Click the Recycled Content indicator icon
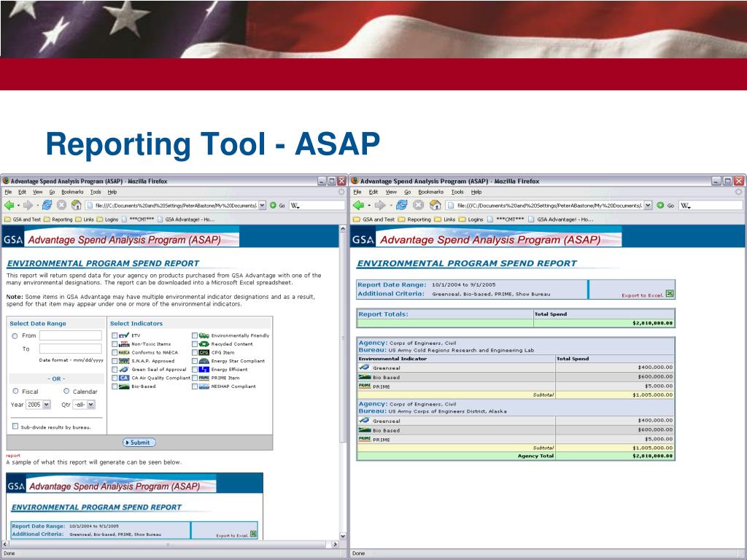The height and width of the screenshot is (560, 747). pos(204,344)
